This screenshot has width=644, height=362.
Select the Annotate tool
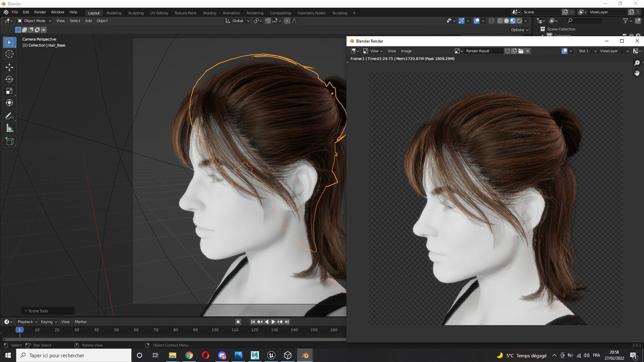pos(10,116)
